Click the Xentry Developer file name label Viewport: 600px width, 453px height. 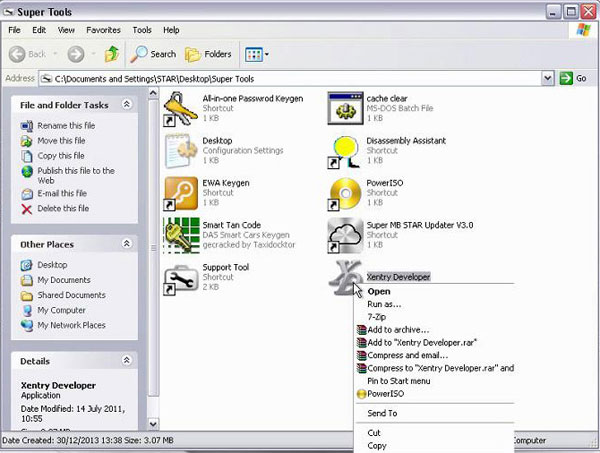point(398,277)
